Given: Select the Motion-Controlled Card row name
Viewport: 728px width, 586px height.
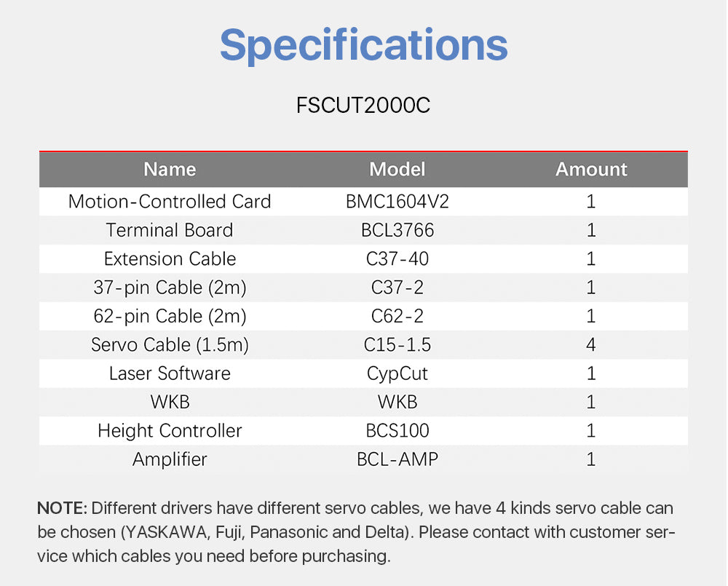Looking at the screenshot, I should tap(170, 202).
